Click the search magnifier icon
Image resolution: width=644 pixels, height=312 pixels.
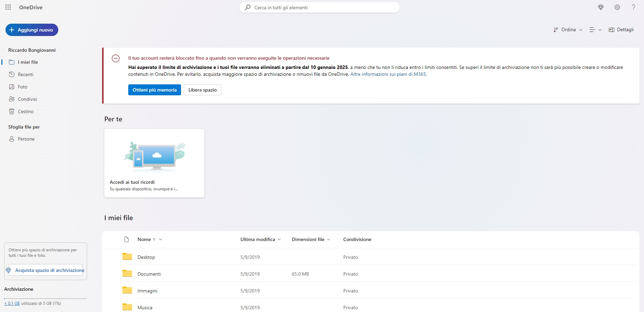coord(248,8)
